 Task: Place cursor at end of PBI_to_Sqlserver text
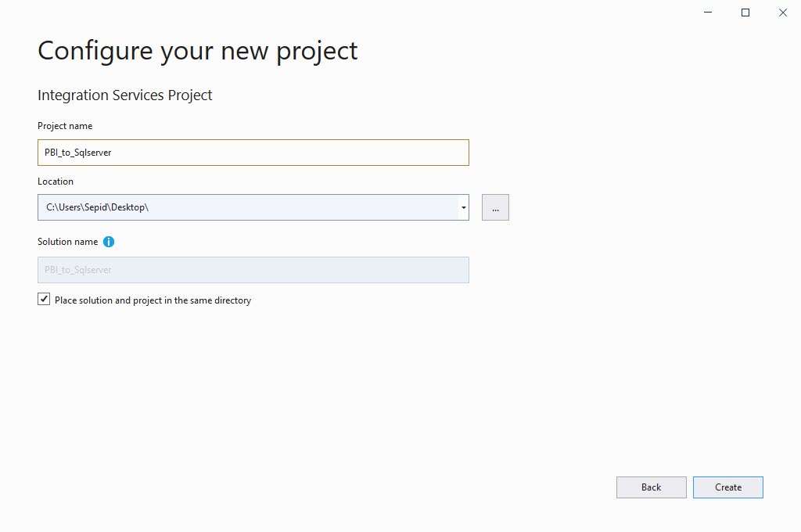(113, 153)
